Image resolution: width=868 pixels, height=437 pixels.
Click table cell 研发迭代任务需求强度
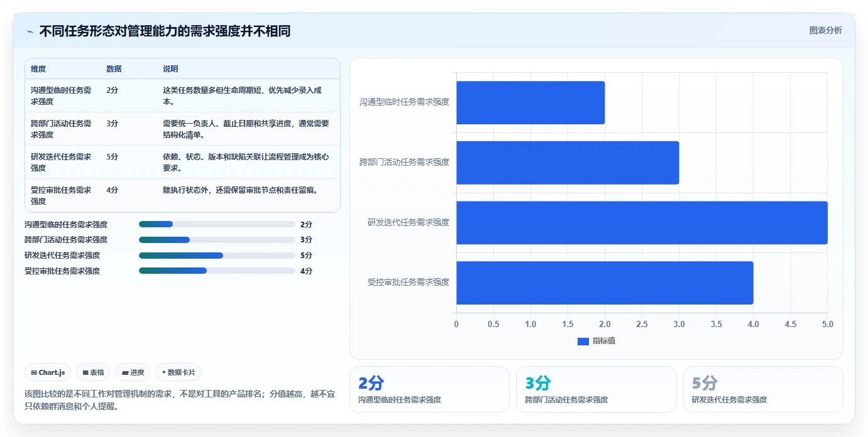(x=61, y=163)
